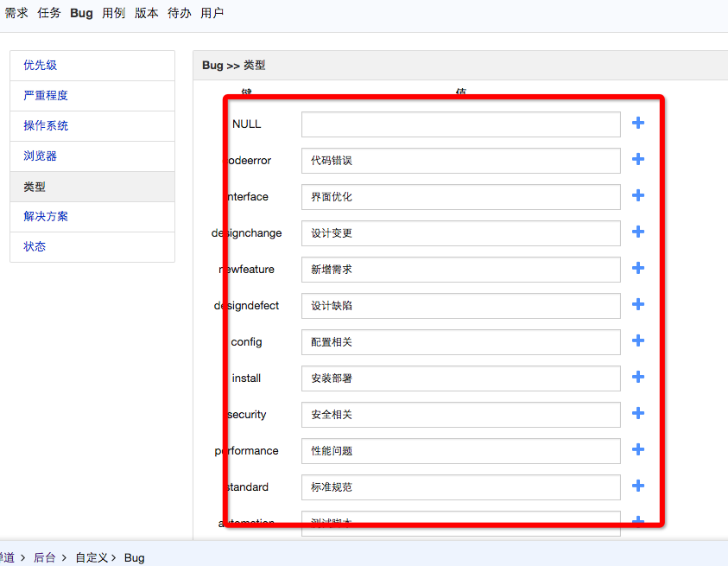This screenshot has width=728, height=566.
Task: Add a row after 代码错误 entry
Action: tap(638, 160)
